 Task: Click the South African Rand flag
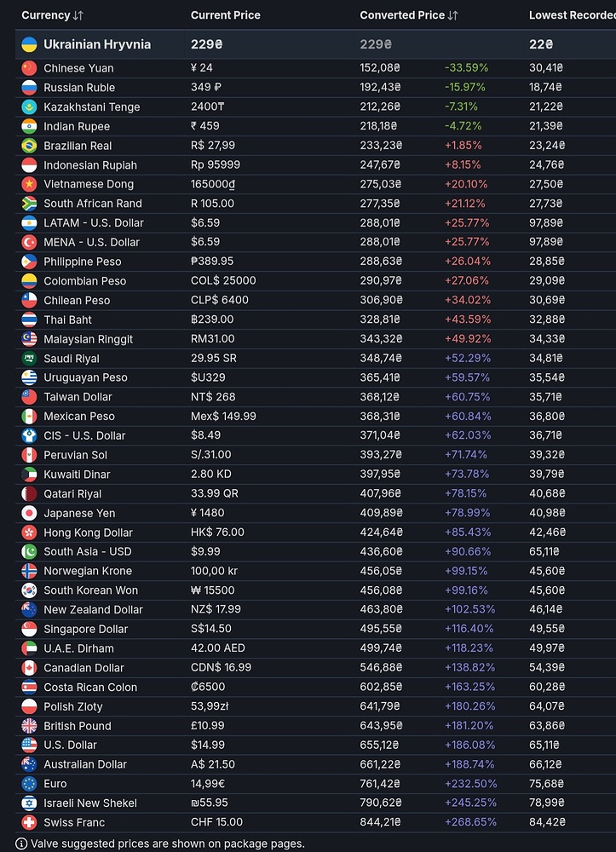(x=29, y=204)
